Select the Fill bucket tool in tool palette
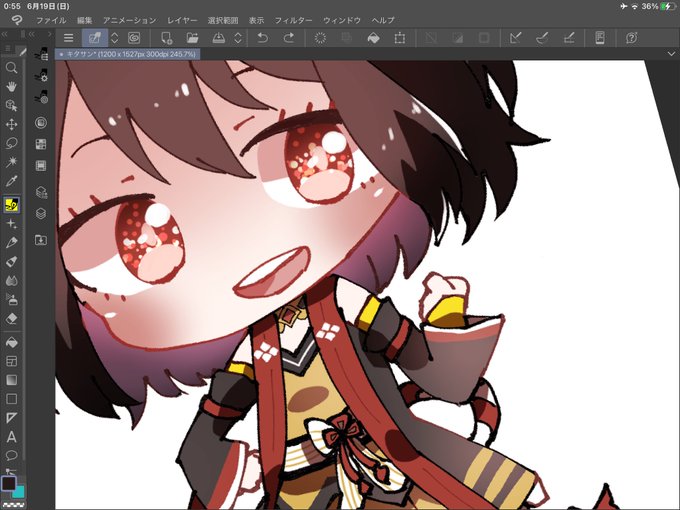The width and height of the screenshot is (680, 510). (12, 342)
